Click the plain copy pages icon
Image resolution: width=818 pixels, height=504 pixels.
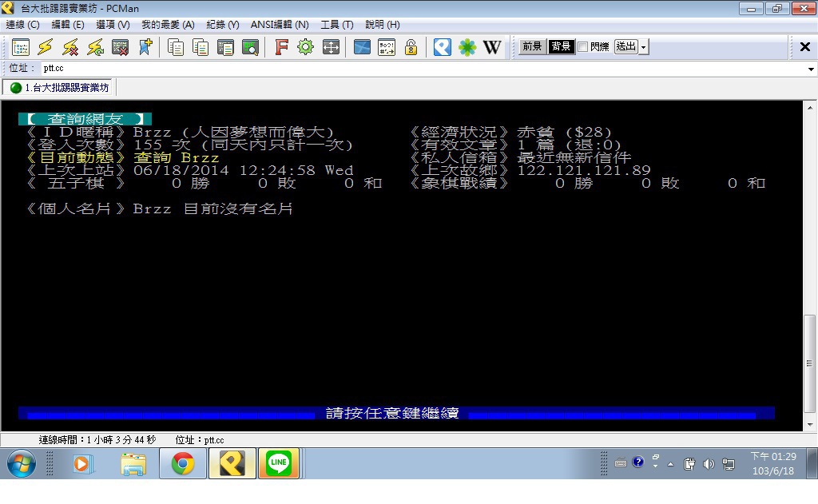[175, 47]
